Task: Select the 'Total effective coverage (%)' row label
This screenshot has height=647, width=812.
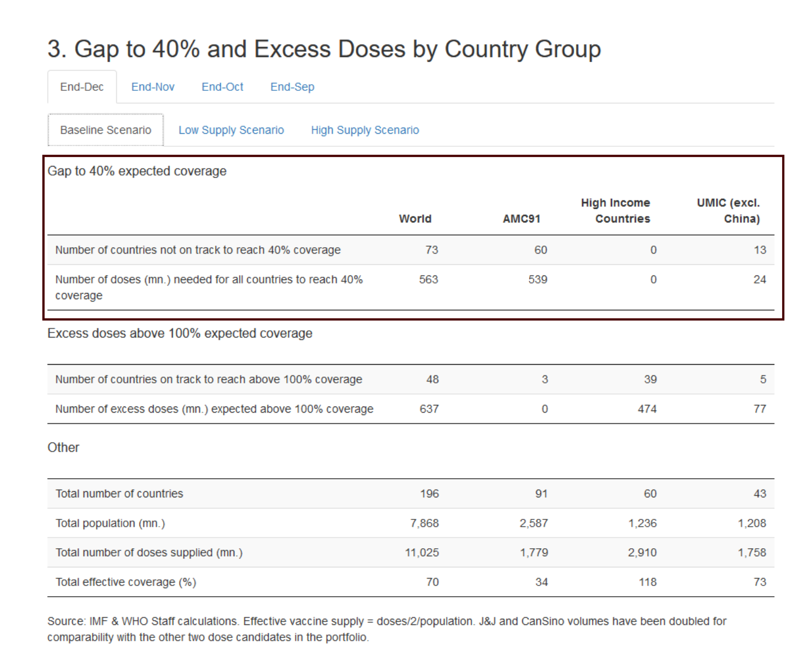Action: pyautogui.click(x=125, y=582)
